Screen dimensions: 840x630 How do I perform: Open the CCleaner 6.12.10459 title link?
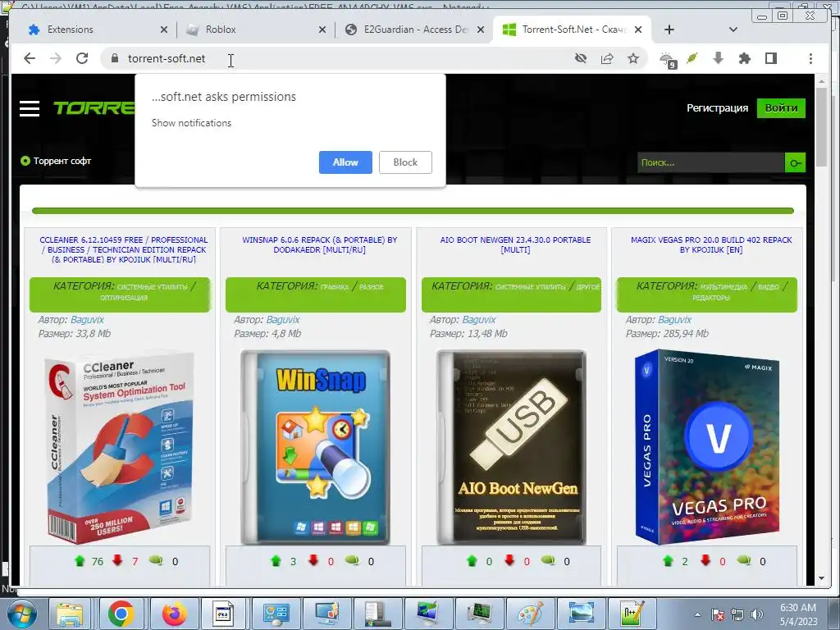click(x=124, y=249)
